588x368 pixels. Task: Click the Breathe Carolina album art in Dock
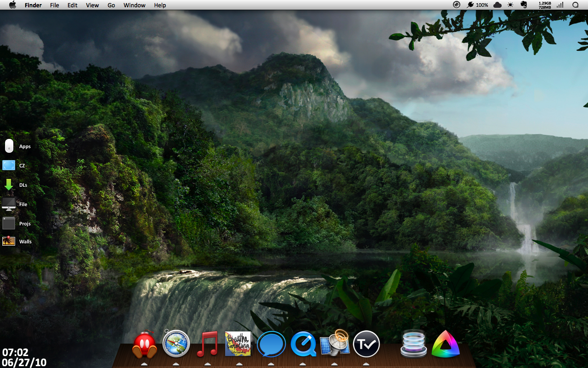point(238,344)
